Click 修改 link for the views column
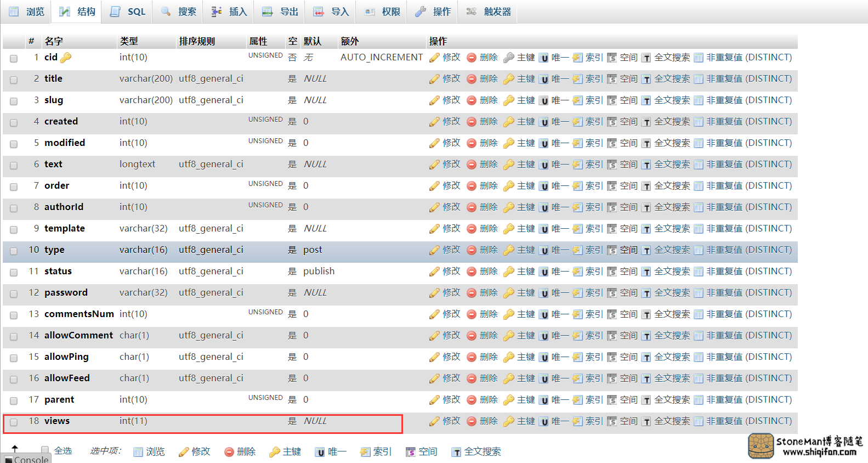 pos(451,421)
